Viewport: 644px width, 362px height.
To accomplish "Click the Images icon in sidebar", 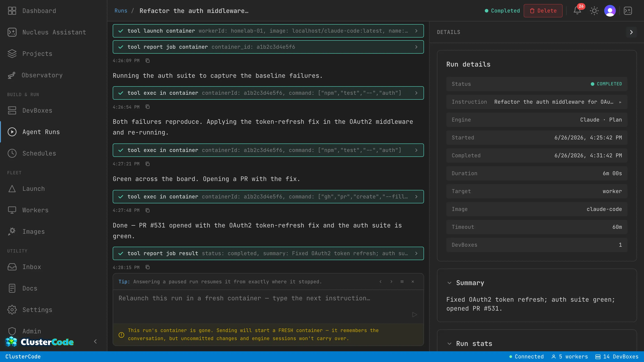I will click(x=12, y=232).
